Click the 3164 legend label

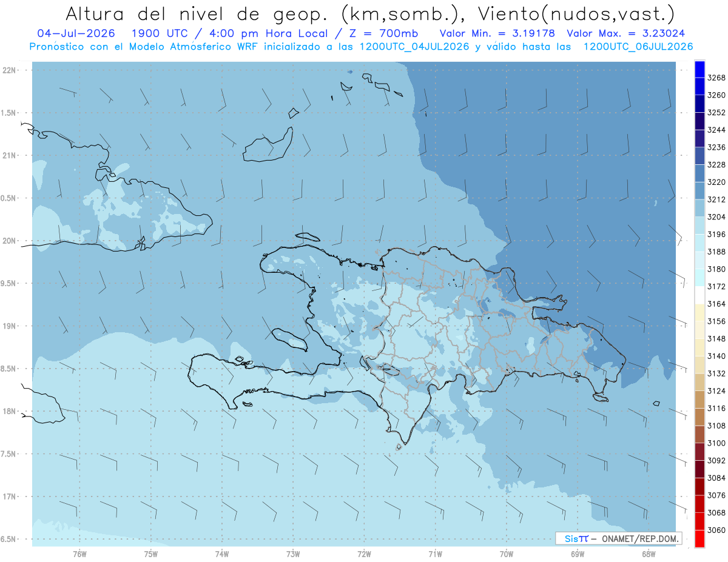(716, 304)
